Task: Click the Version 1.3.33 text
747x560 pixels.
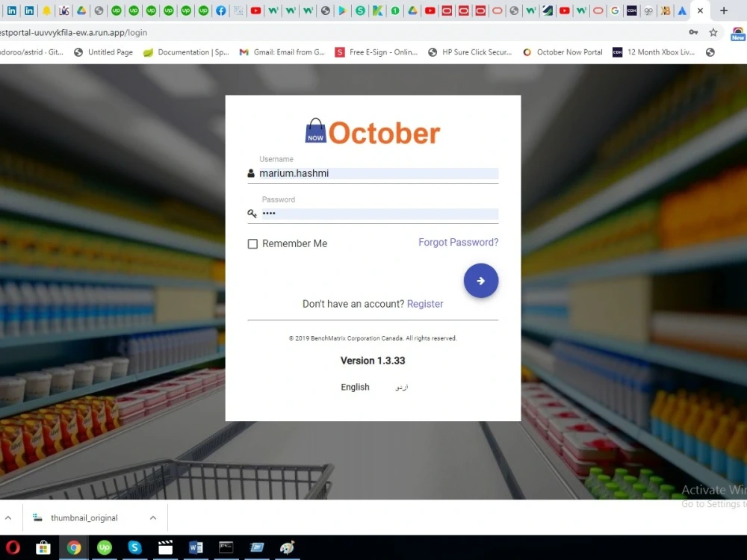Action: 373,361
